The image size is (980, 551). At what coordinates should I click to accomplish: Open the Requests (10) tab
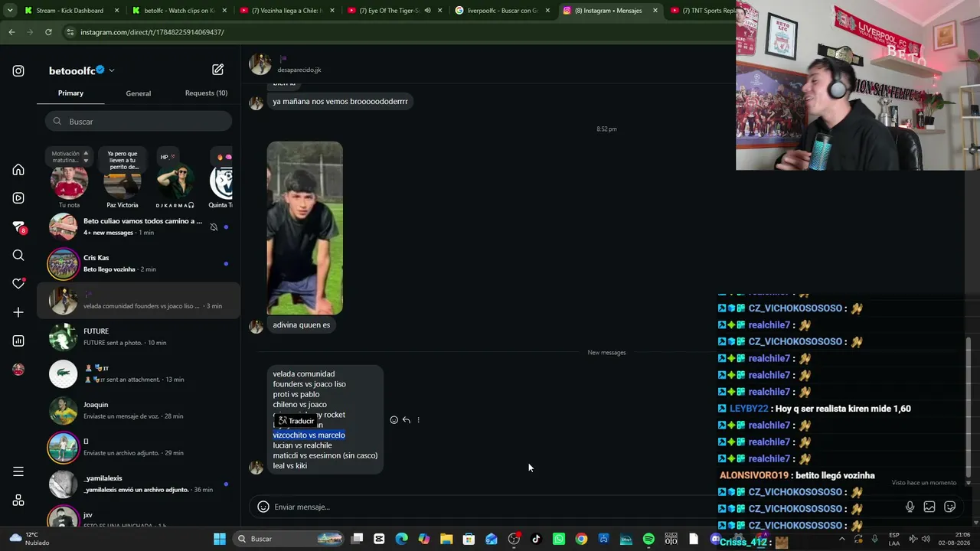click(x=206, y=93)
